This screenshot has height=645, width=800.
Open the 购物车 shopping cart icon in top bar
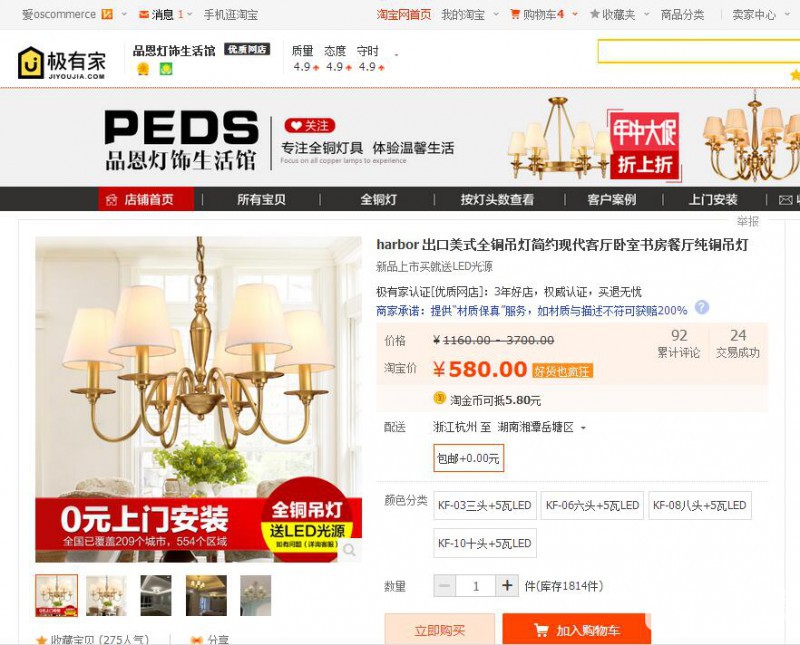[515, 14]
